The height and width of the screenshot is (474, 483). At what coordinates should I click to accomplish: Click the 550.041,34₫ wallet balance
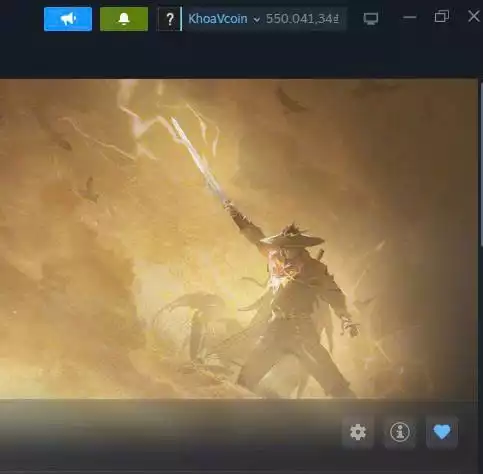point(302,19)
